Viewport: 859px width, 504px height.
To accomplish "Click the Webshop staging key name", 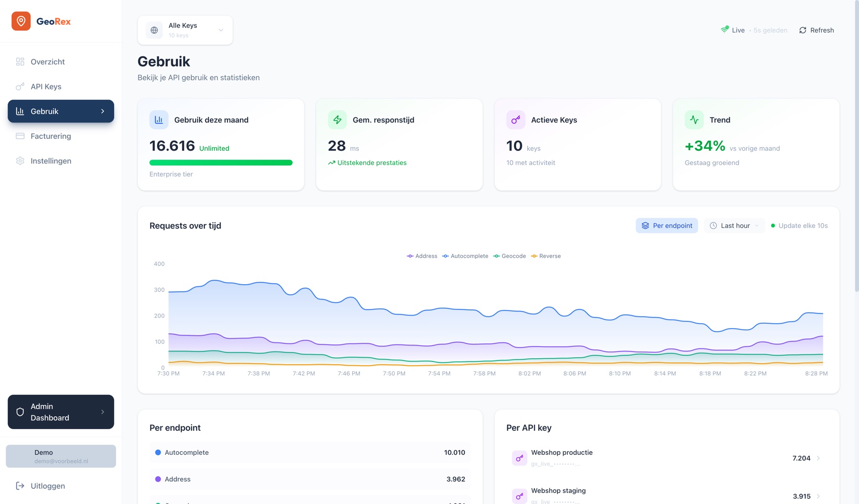I will 558,491.
